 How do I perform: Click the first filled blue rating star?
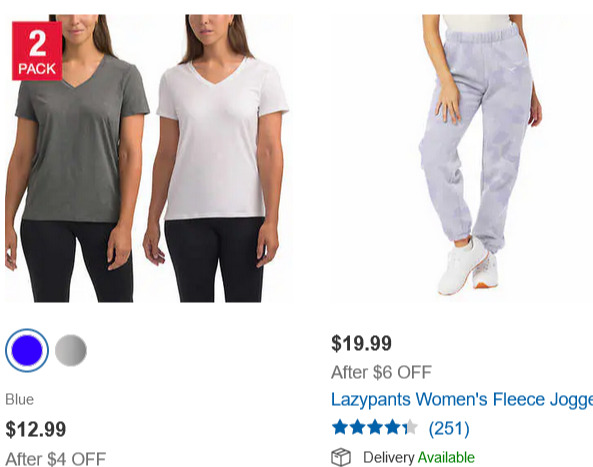[x=340, y=427]
